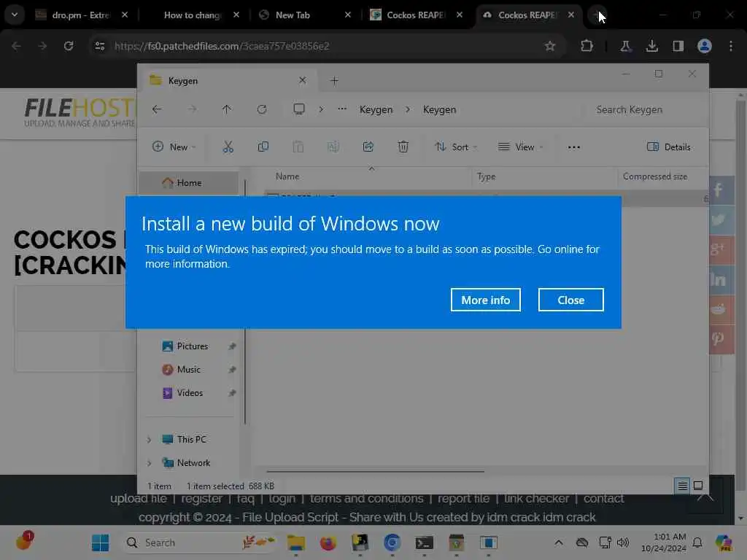Click report file footer link
Image resolution: width=747 pixels, height=560 pixels.
coord(463,498)
